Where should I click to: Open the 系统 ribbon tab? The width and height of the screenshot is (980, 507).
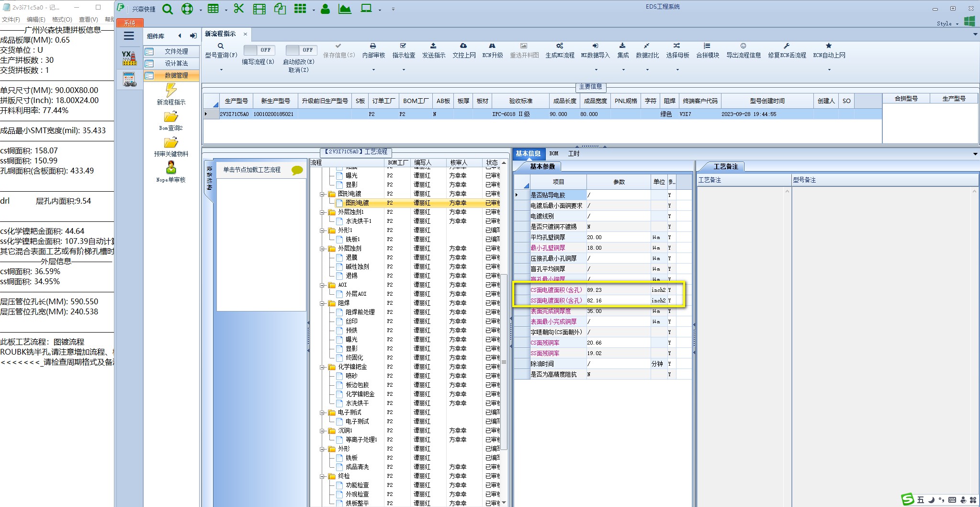point(130,23)
